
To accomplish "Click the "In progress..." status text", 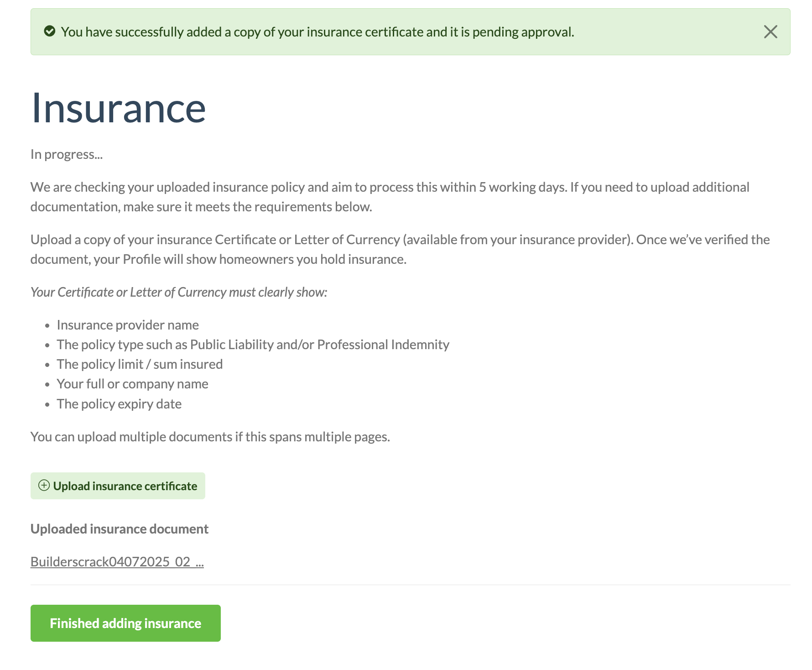I will [67, 155].
